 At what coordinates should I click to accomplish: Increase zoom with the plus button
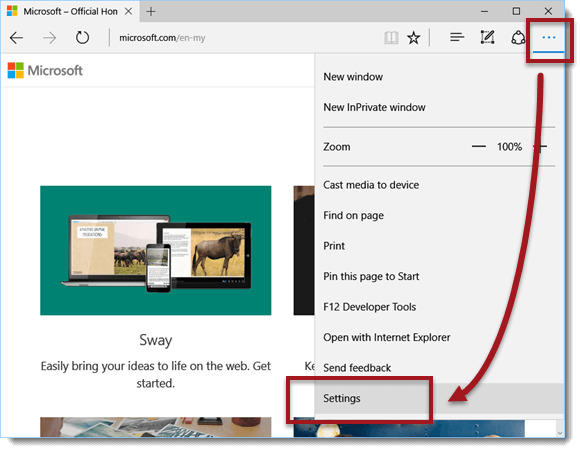[x=541, y=147]
